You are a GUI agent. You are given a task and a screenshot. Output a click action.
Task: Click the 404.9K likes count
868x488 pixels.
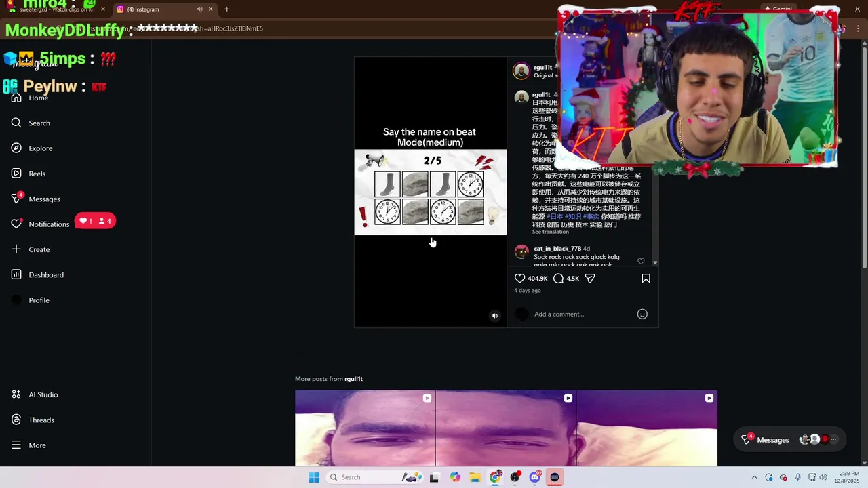click(x=537, y=279)
